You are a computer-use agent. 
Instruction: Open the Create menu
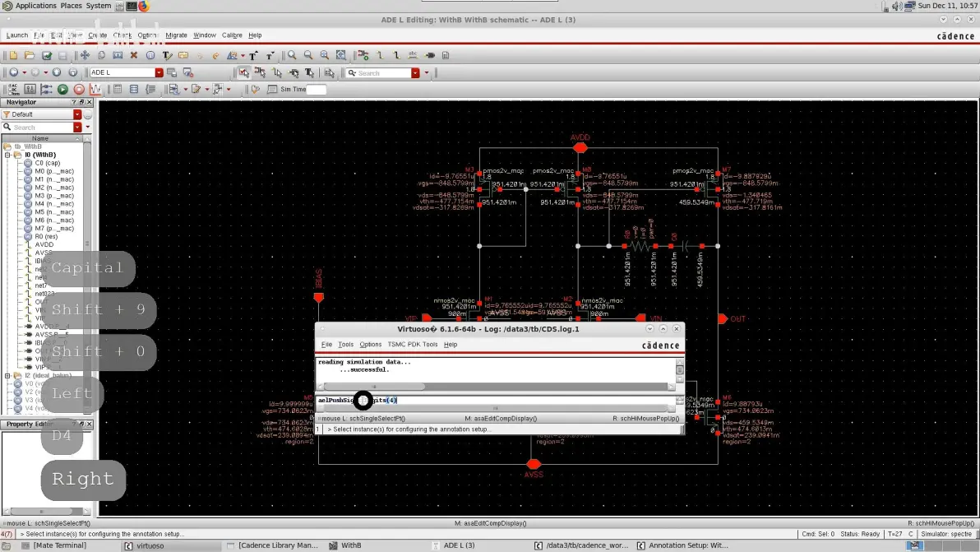coord(98,35)
